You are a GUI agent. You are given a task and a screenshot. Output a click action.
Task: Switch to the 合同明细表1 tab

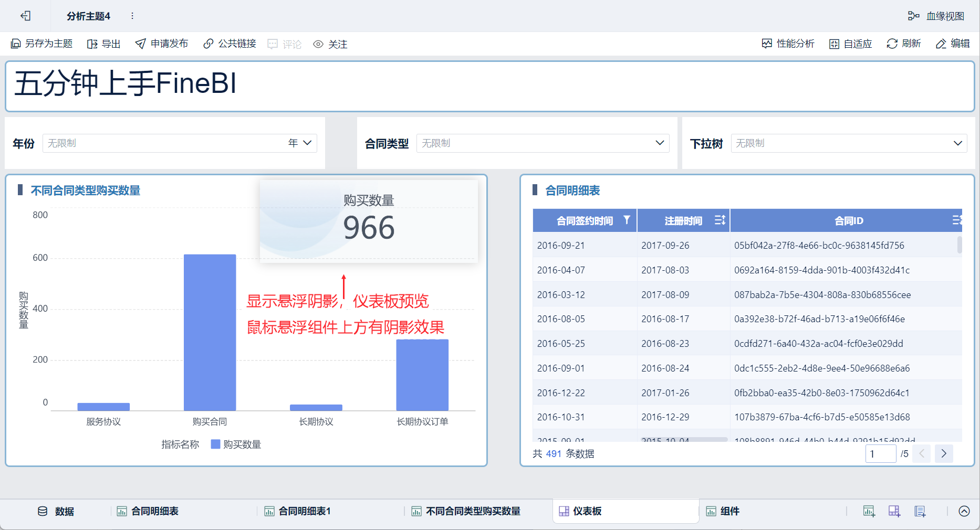(x=298, y=511)
